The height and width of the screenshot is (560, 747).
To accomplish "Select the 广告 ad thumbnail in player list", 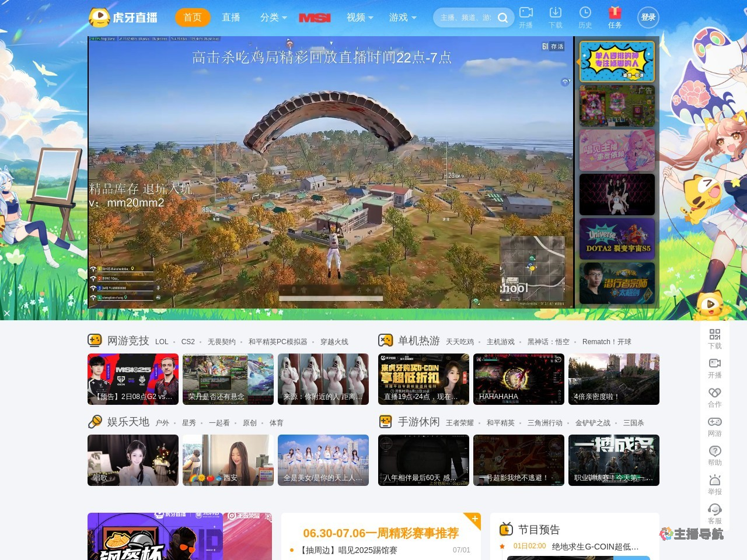I will coord(617,106).
